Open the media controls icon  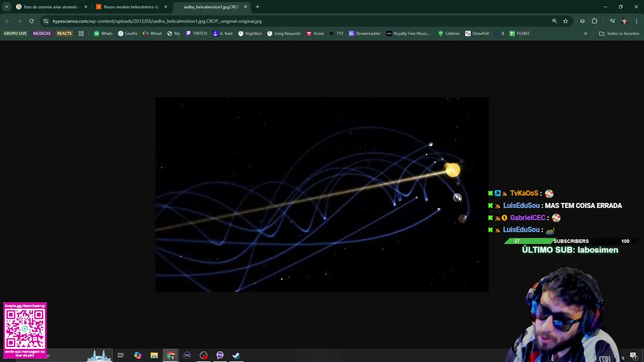[x=612, y=21]
